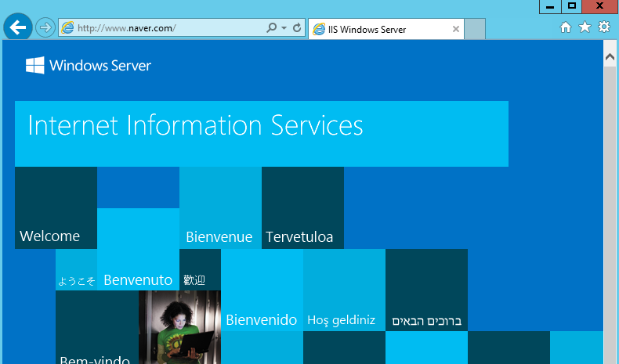The image size is (619, 364).
Task: Click the Welcome tile
Action: (x=56, y=207)
